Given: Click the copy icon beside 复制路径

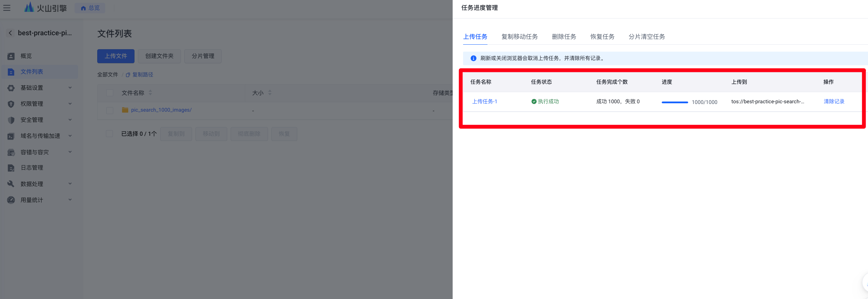Looking at the screenshot, I should pos(128,75).
